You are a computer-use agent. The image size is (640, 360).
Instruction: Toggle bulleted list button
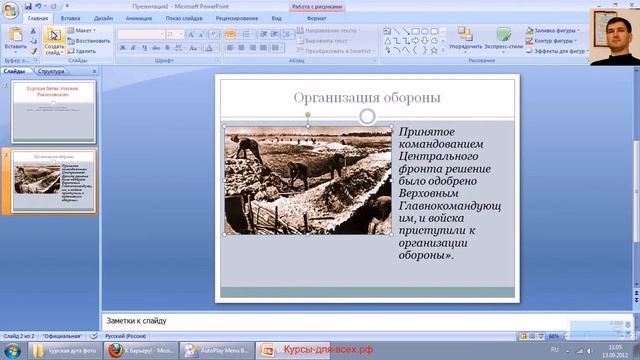(231, 35)
